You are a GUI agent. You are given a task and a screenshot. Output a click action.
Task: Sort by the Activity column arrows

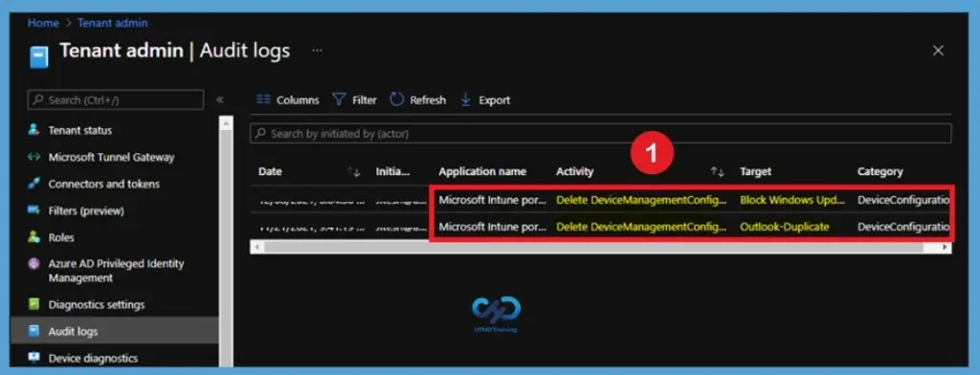[717, 172]
